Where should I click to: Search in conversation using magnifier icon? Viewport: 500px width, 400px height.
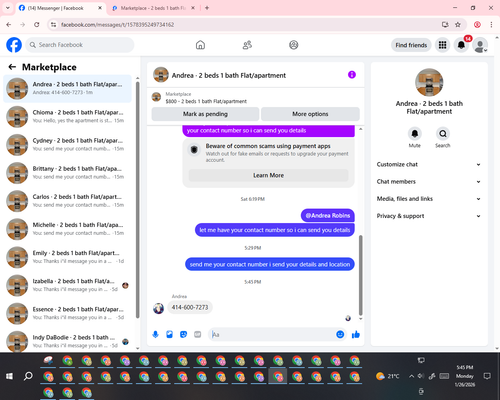(x=443, y=134)
